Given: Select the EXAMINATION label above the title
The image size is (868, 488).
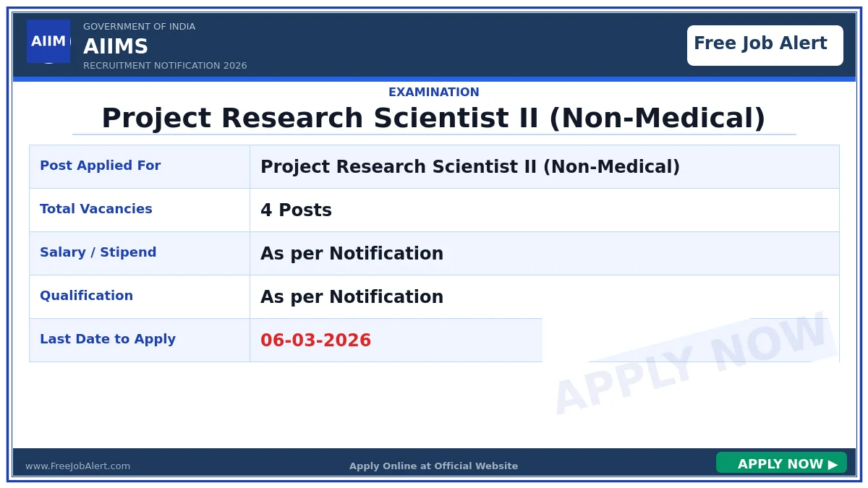Looking at the screenshot, I should [433, 93].
